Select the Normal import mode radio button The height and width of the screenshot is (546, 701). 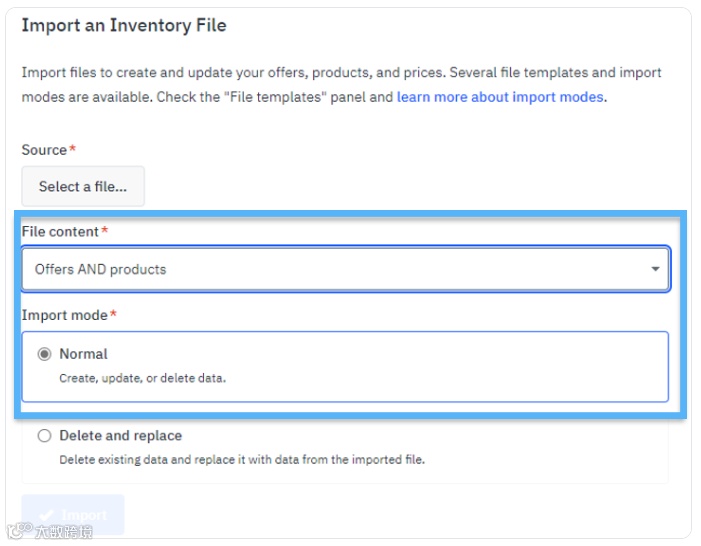44,354
